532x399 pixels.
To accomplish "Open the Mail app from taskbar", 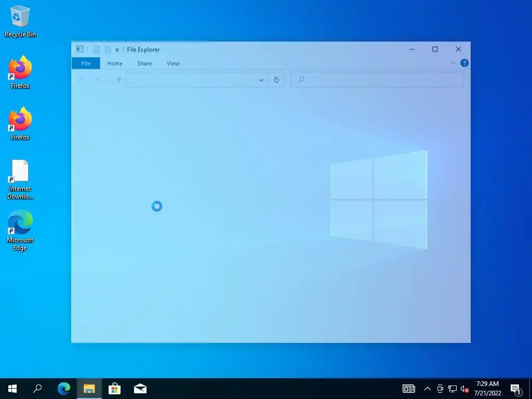I will tap(140, 389).
